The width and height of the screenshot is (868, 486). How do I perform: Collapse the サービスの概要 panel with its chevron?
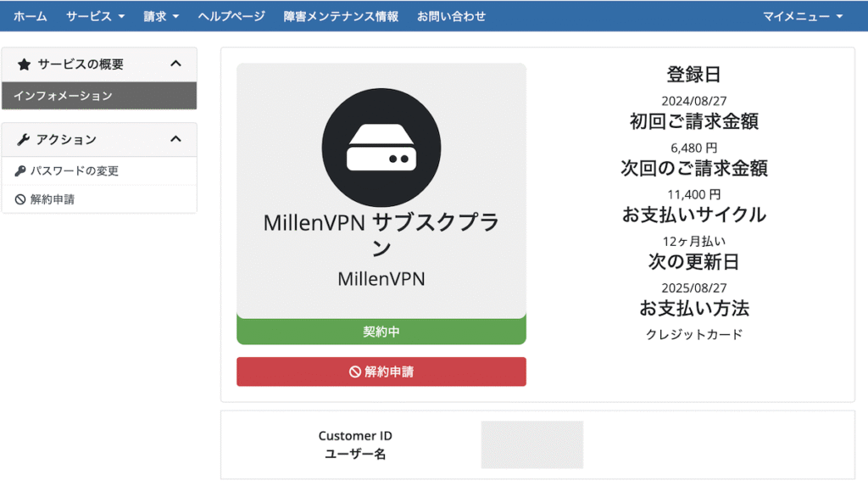click(x=176, y=64)
